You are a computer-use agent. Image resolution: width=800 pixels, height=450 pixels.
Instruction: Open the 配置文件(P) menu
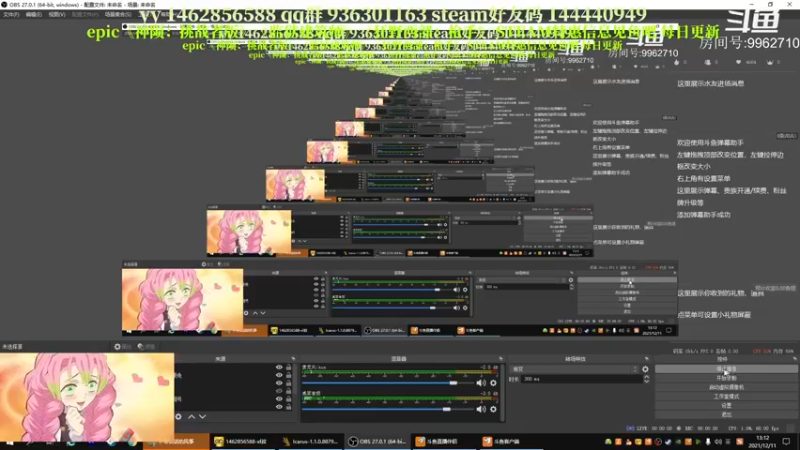[x=85, y=14]
